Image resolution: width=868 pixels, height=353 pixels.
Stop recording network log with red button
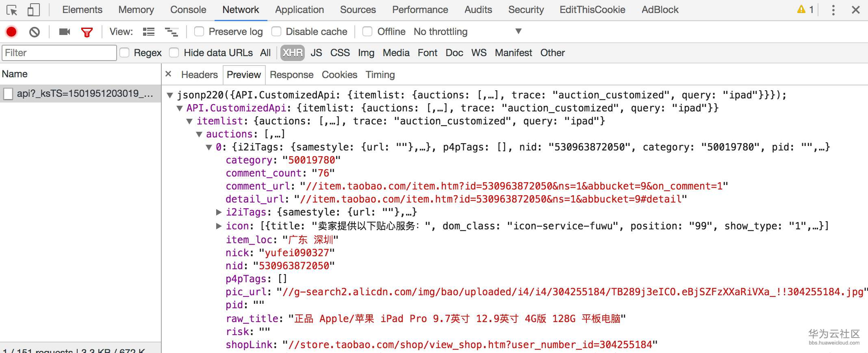pos(11,32)
